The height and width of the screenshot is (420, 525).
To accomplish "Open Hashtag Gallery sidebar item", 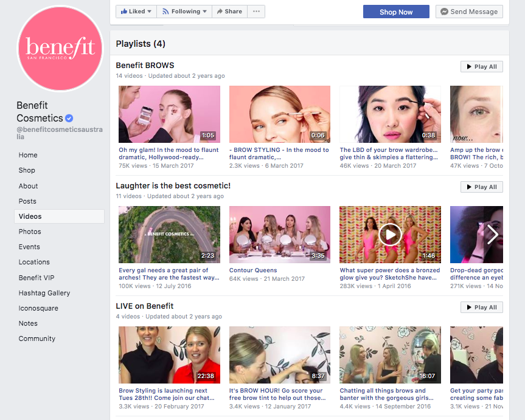I will [44, 293].
